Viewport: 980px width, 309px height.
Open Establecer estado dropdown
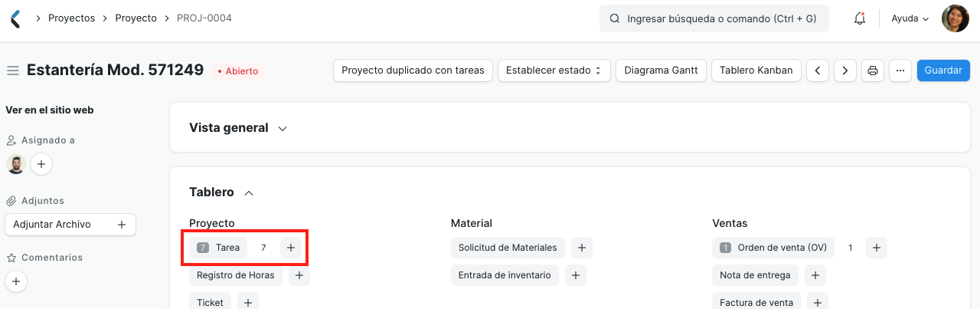click(554, 71)
